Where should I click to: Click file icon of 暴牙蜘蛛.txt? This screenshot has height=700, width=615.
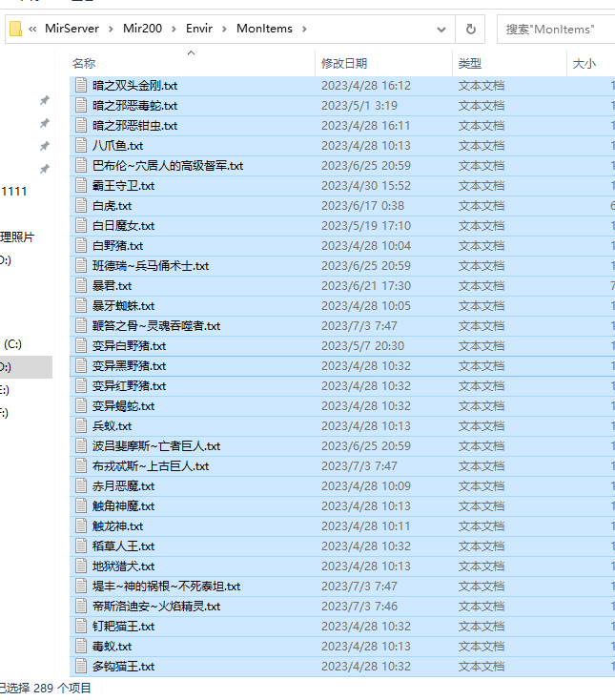tap(81, 306)
